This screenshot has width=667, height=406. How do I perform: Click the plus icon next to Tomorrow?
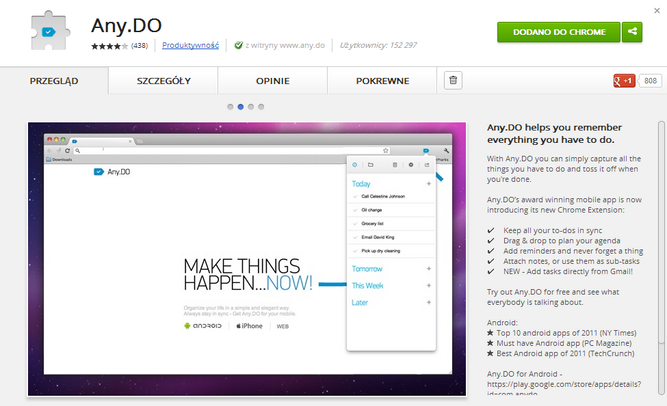coord(429,269)
